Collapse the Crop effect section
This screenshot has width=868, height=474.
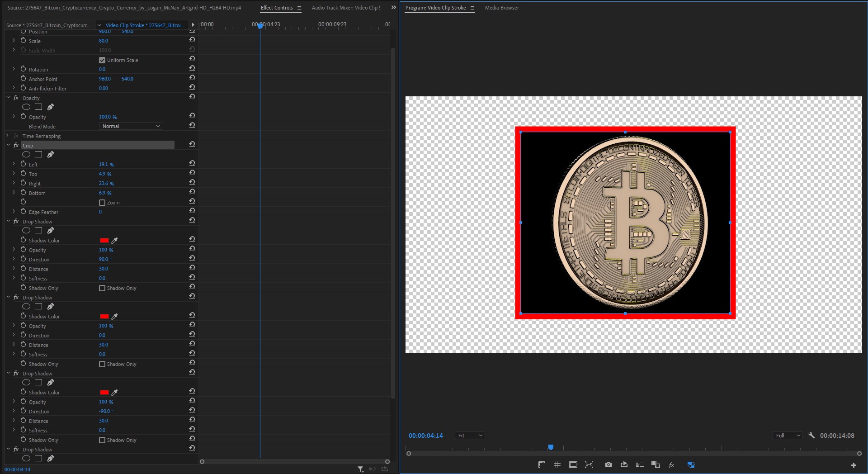[8, 145]
